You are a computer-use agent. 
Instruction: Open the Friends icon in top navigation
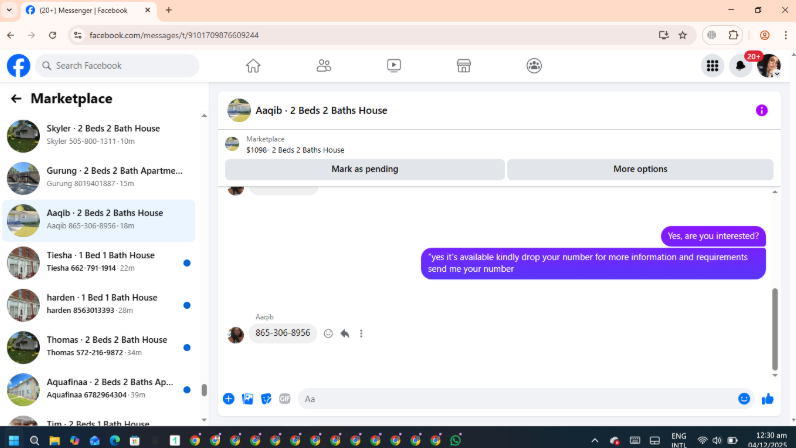[323, 66]
